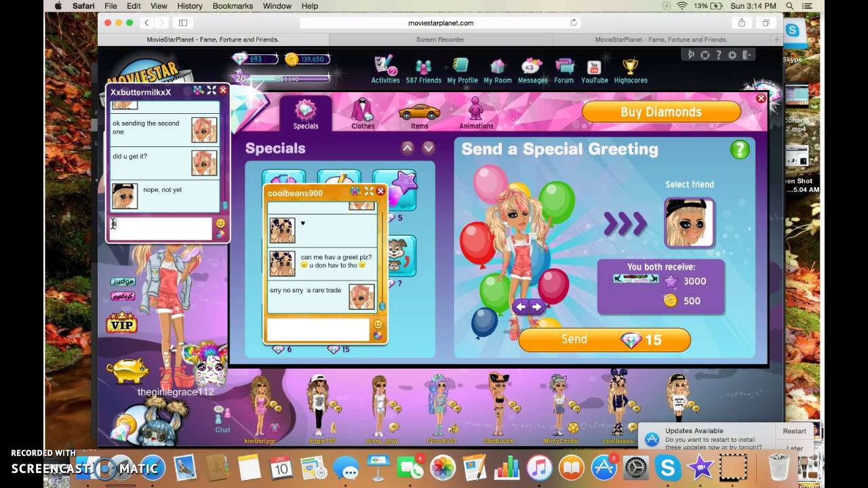The image size is (868, 488).
Task: Pick text color in XxbuttermilkxX chat
Action: 220,235
